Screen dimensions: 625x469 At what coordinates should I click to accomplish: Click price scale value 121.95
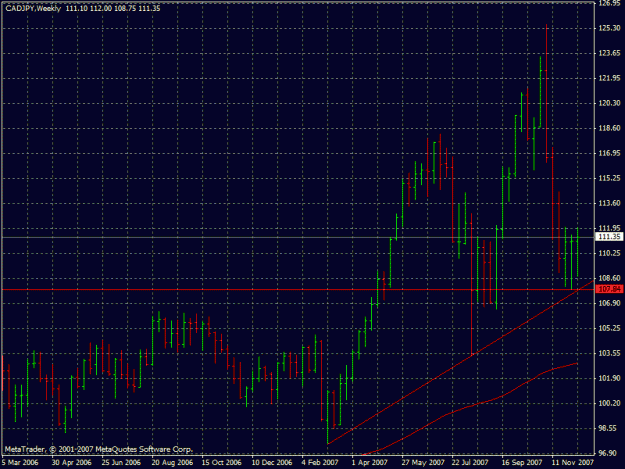610,78
